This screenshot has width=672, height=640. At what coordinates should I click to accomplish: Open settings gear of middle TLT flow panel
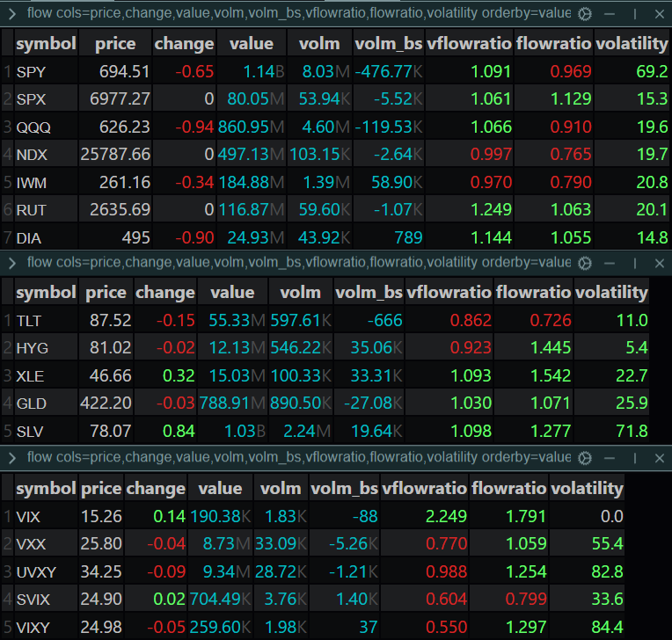[x=585, y=263]
